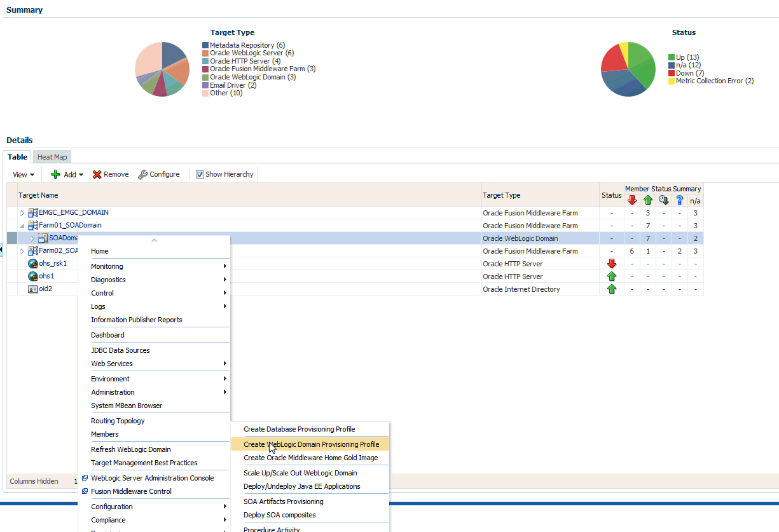Click the Down (7) red legend swatch
The image size is (779, 532).
[x=672, y=73]
